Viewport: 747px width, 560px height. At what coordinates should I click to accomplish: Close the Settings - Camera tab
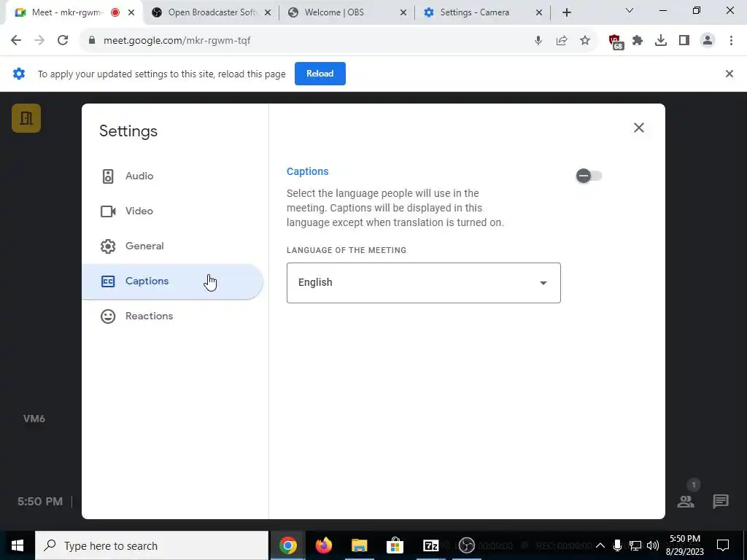pyautogui.click(x=539, y=13)
